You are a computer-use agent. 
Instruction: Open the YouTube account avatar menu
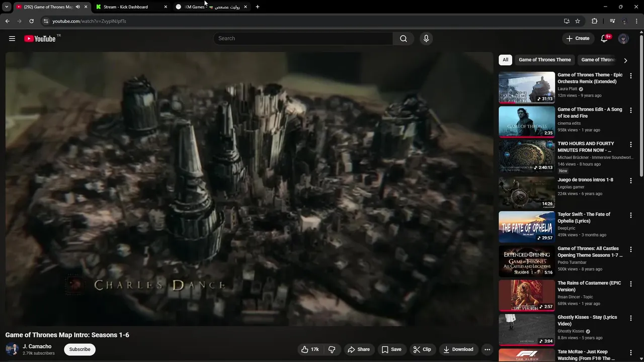click(623, 39)
